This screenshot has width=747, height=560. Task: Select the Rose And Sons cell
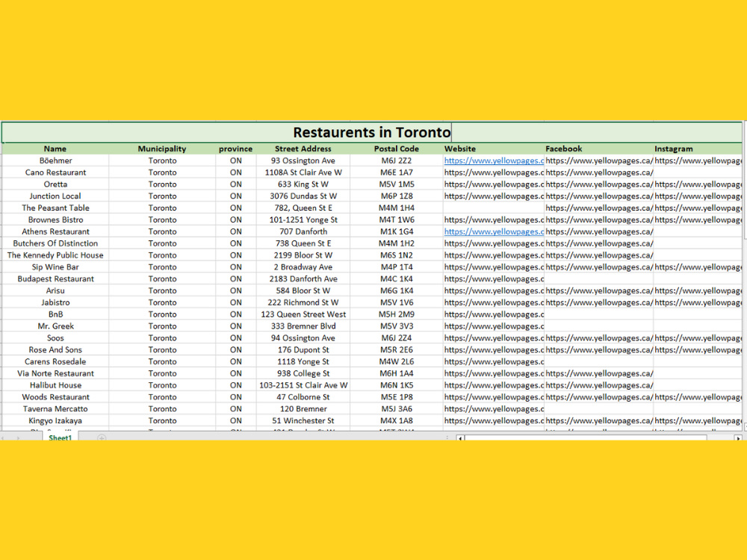click(x=55, y=350)
